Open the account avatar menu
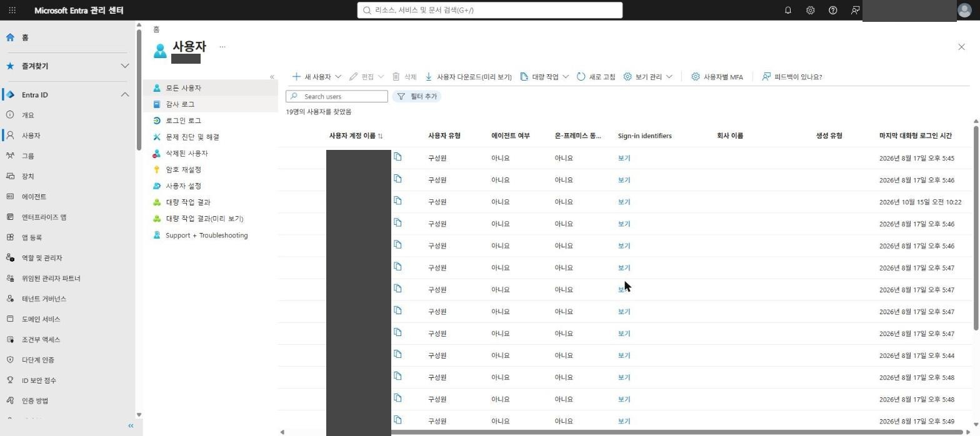980x436 pixels. point(964,11)
